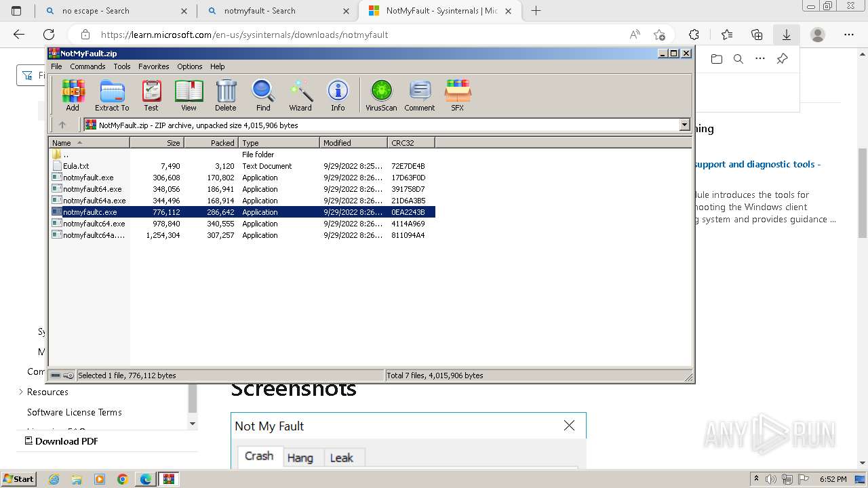Screen dimensions: 868x488
Task: Open the Edge downloads icon
Action: [787, 35]
